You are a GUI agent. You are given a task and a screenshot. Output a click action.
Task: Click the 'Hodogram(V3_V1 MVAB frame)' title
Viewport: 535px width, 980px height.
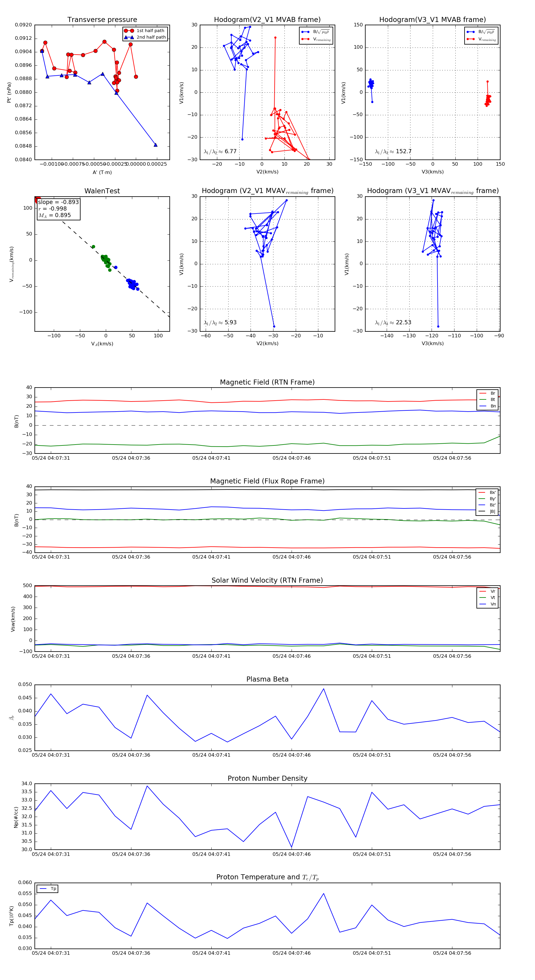click(x=432, y=20)
